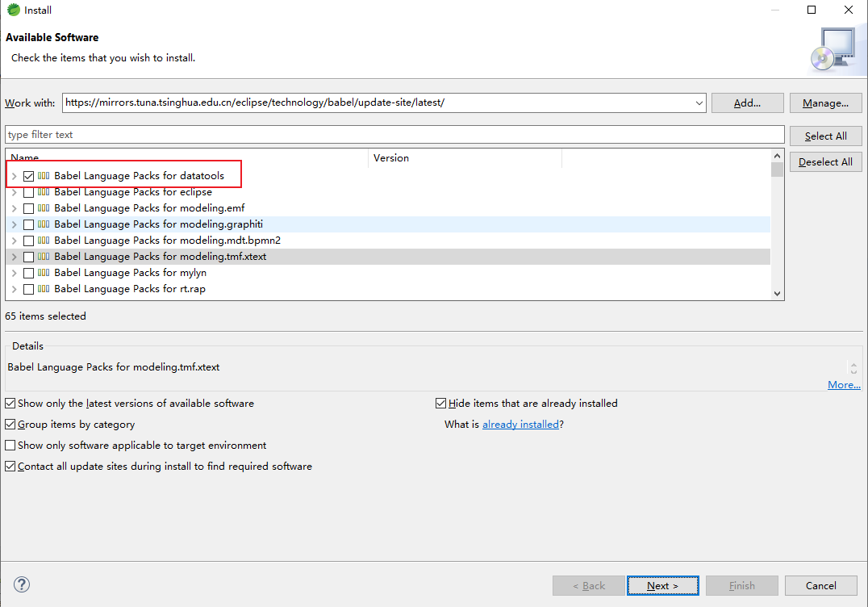Image resolution: width=868 pixels, height=607 pixels.
Task: Close the Install dialog window
Action: click(848, 10)
